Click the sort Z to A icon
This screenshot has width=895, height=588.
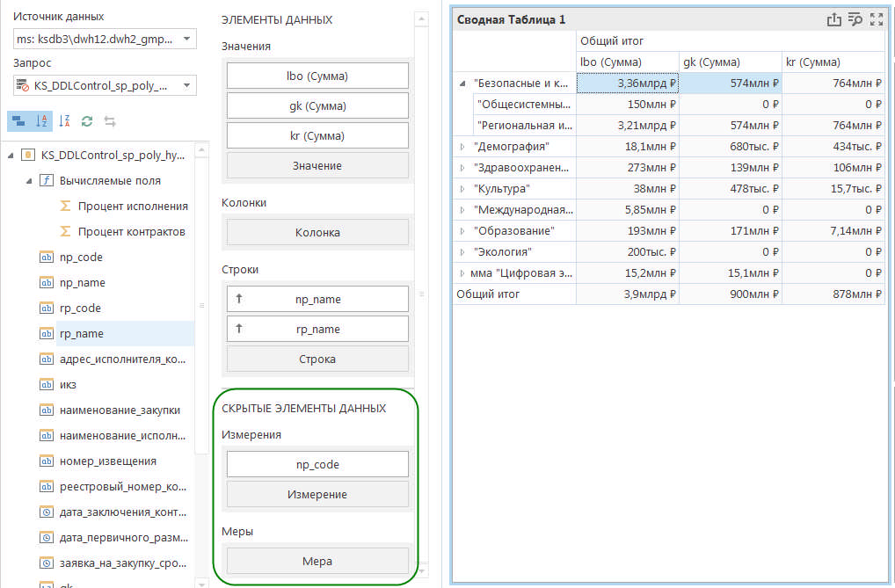click(64, 121)
